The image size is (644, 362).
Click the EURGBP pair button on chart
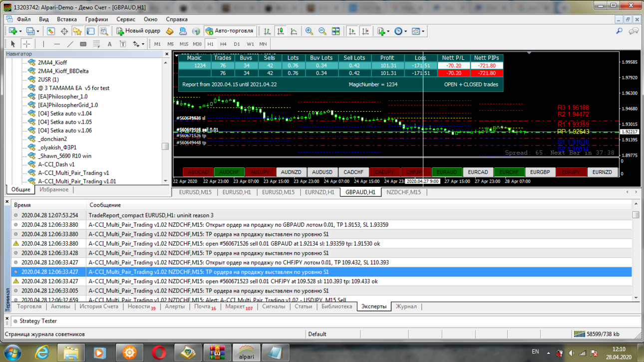540,172
